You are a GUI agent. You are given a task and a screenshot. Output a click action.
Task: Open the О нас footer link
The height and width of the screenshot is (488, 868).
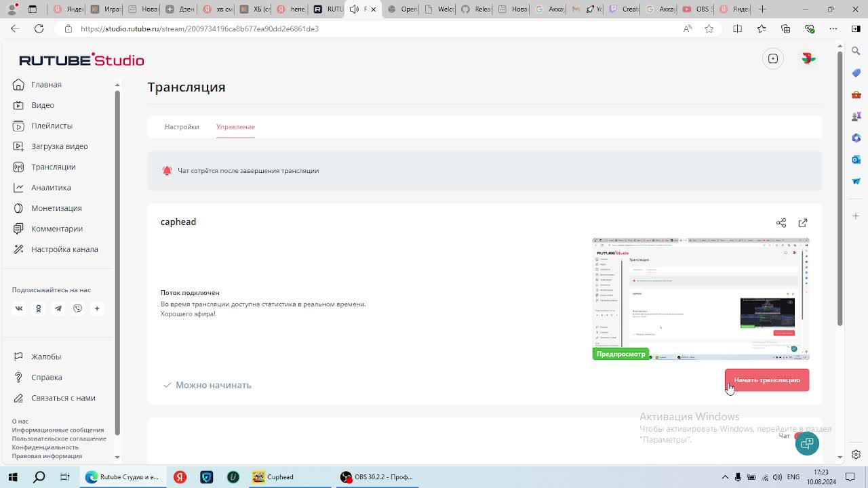(x=20, y=421)
